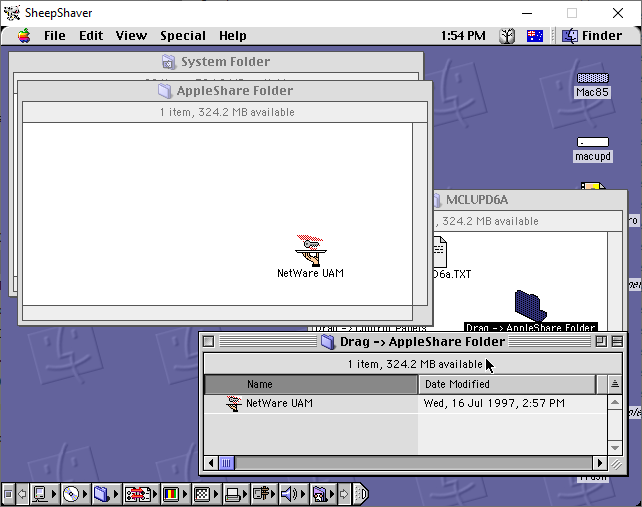The image size is (642, 507).
Task: Click the horizontal scrollbar left arrow
Action: tap(211, 463)
